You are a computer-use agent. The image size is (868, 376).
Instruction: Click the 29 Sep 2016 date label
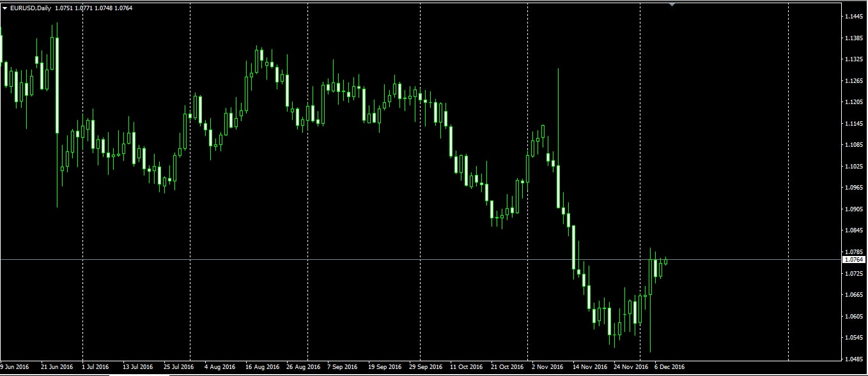(x=426, y=367)
